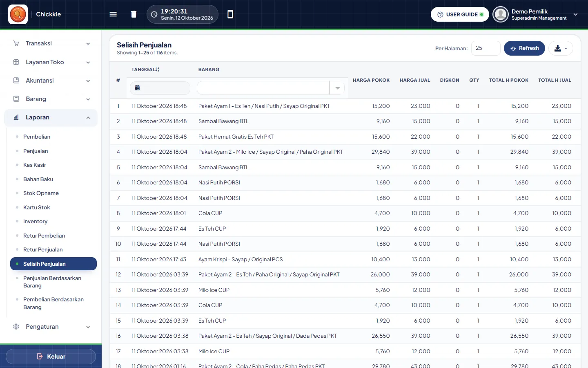Click the Refresh button
The image size is (588, 368).
524,48
